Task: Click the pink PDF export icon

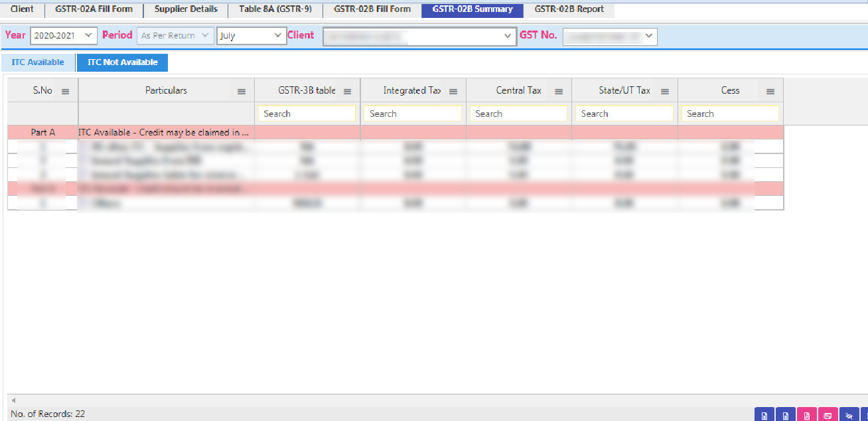Action: [807, 416]
